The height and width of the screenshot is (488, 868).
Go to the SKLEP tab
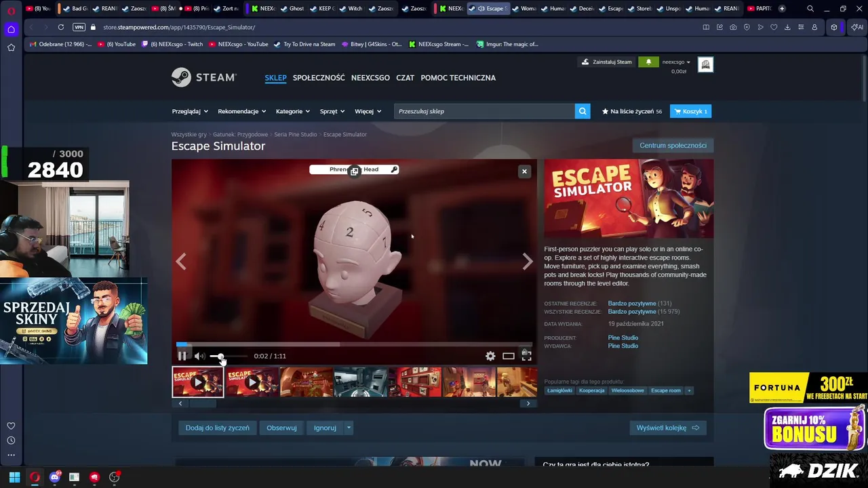275,78
